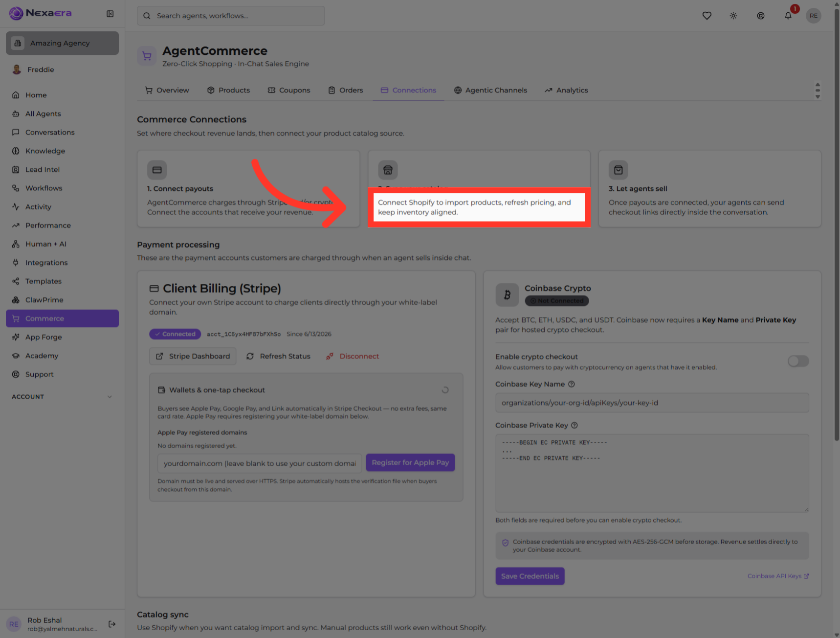
Task: Toggle light theme sun icon
Action: pos(733,16)
